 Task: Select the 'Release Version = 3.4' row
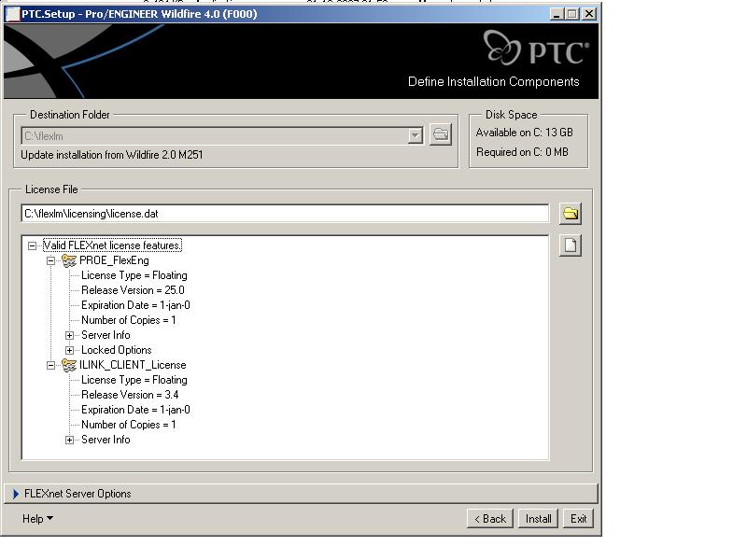click(130, 395)
